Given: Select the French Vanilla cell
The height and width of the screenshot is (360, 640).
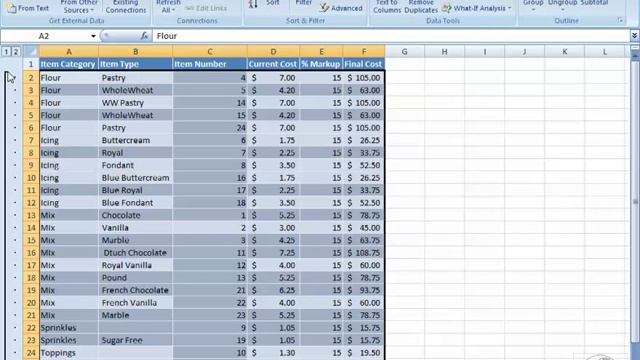Looking at the screenshot, I should click(136, 303).
